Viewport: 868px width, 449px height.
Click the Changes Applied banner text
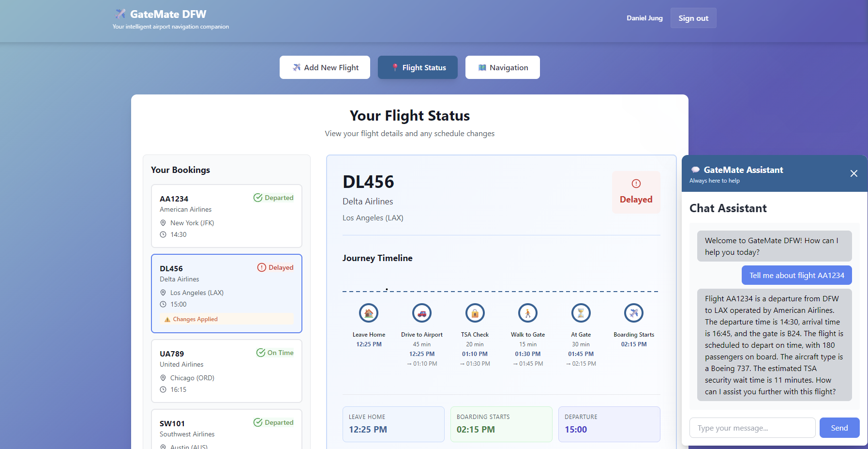(x=195, y=319)
